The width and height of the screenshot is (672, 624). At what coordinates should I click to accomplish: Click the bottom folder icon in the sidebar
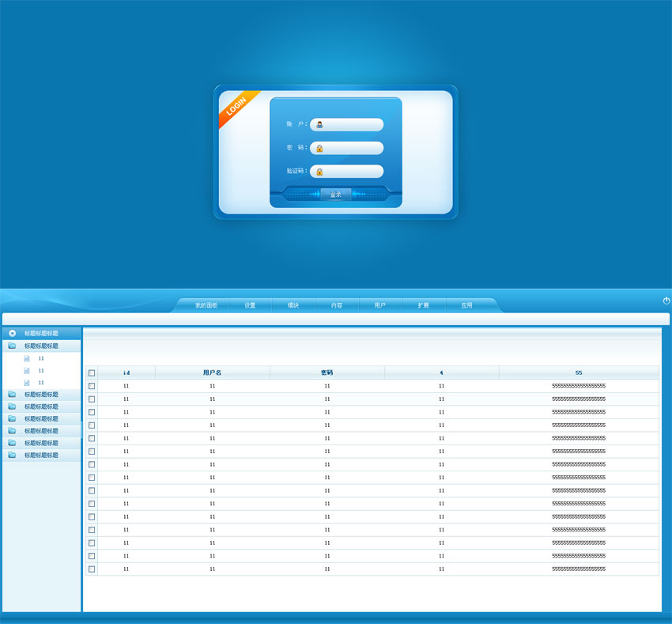[12, 456]
